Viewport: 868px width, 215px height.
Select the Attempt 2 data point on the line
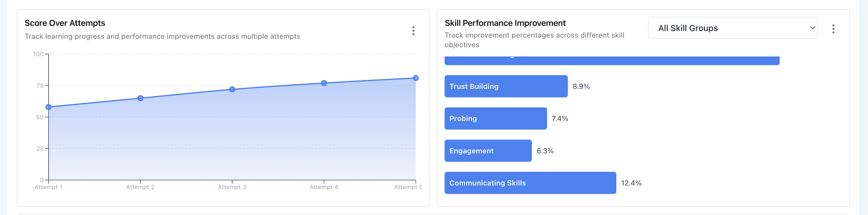pyautogui.click(x=140, y=98)
